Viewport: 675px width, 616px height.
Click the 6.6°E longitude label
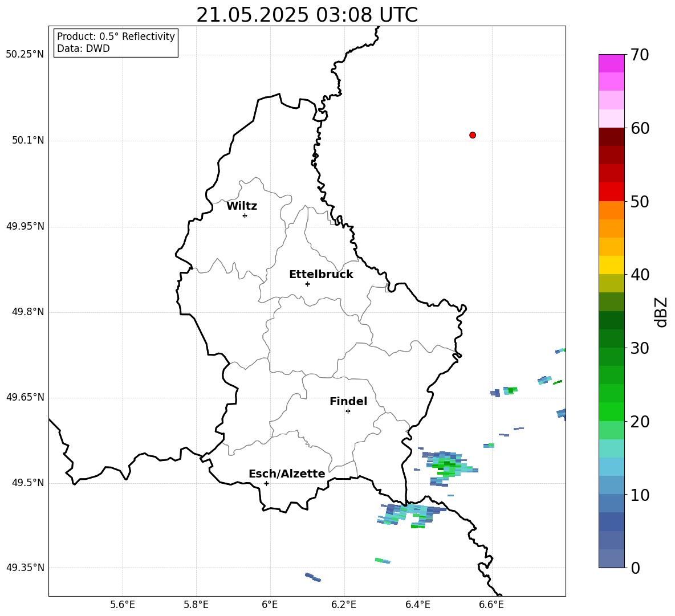[x=491, y=605]
